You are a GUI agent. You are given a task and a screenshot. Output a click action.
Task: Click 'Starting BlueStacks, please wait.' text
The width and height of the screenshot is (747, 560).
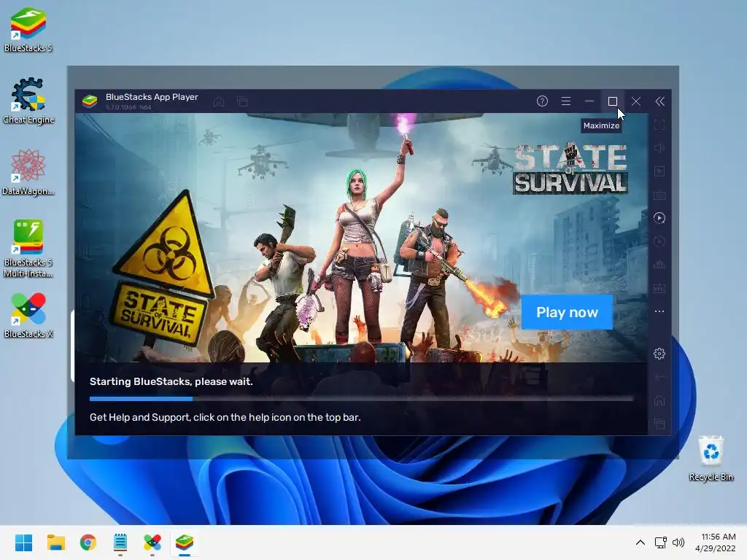[x=171, y=381]
